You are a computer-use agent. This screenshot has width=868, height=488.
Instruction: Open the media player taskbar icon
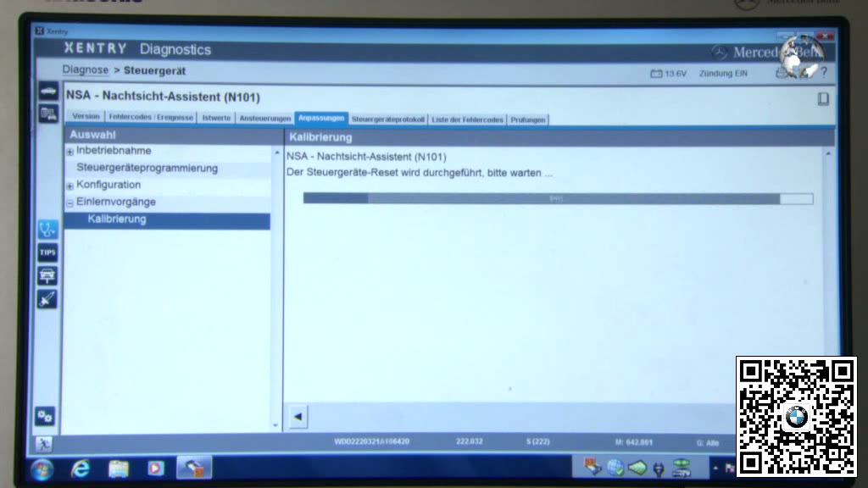pos(156,469)
